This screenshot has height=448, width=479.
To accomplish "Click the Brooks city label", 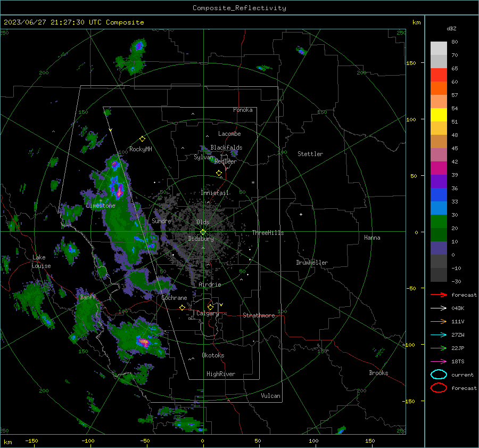I will click(x=378, y=373).
